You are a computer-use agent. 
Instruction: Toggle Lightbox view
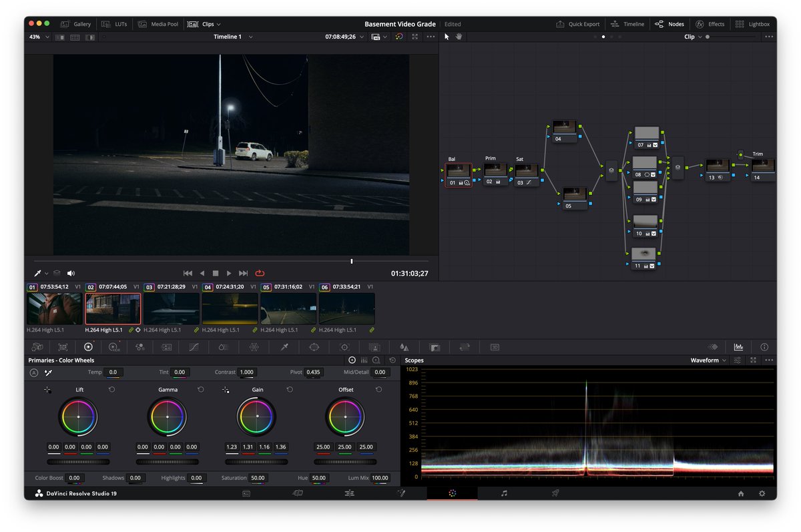coord(752,24)
